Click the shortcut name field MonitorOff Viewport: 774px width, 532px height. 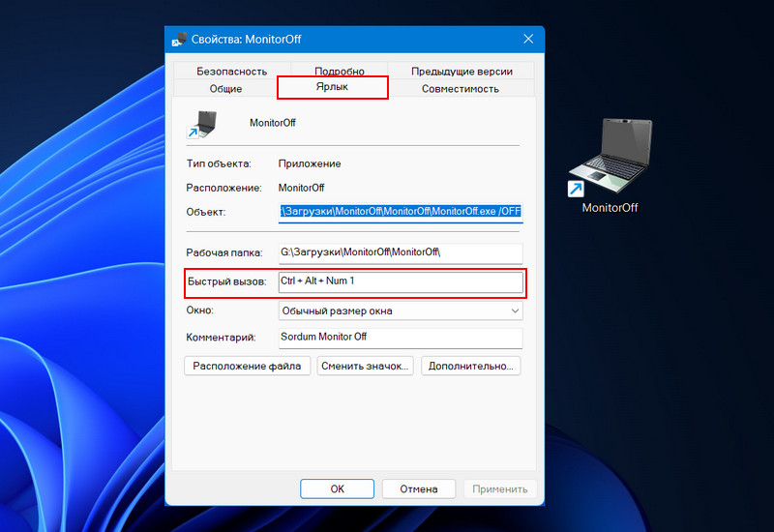coord(273,123)
